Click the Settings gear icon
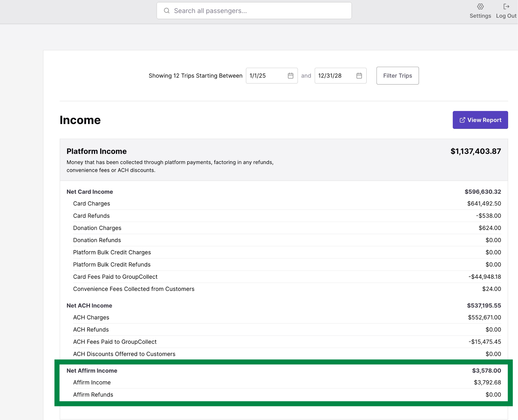The image size is (518, 420). (480, 7)
